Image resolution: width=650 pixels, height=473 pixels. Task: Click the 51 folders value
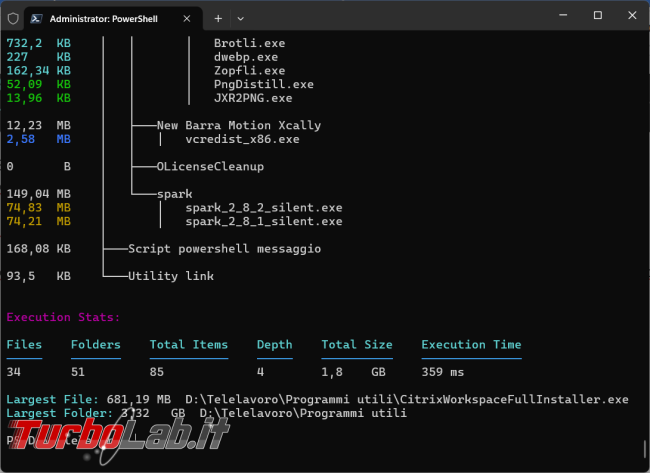[78, 372]
